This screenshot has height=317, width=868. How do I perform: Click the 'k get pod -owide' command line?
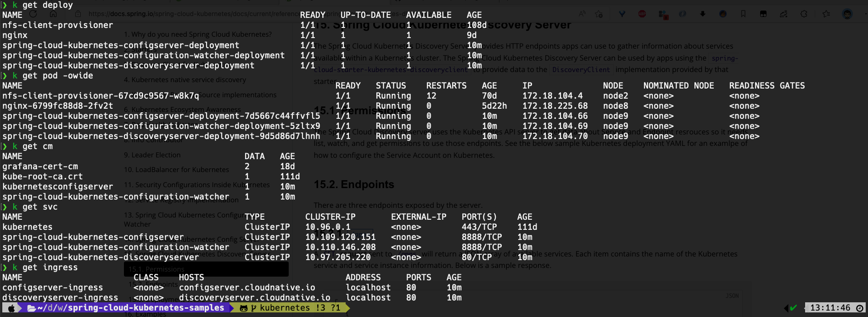click(x=52, y=76)
